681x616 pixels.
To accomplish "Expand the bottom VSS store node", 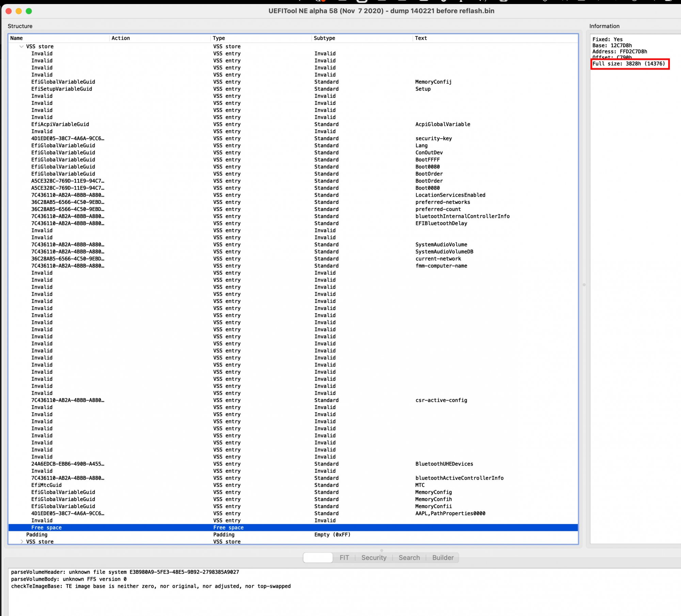I will click(21, 541).
